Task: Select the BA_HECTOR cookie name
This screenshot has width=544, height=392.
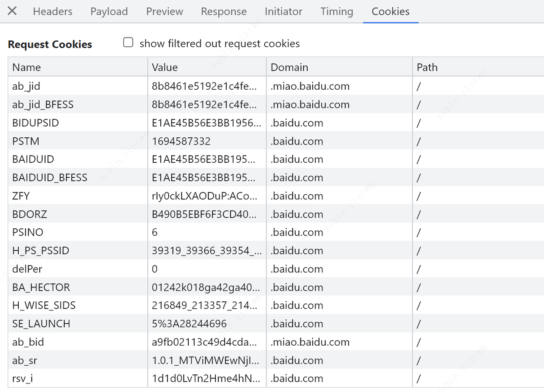Action: coord(41,287)
